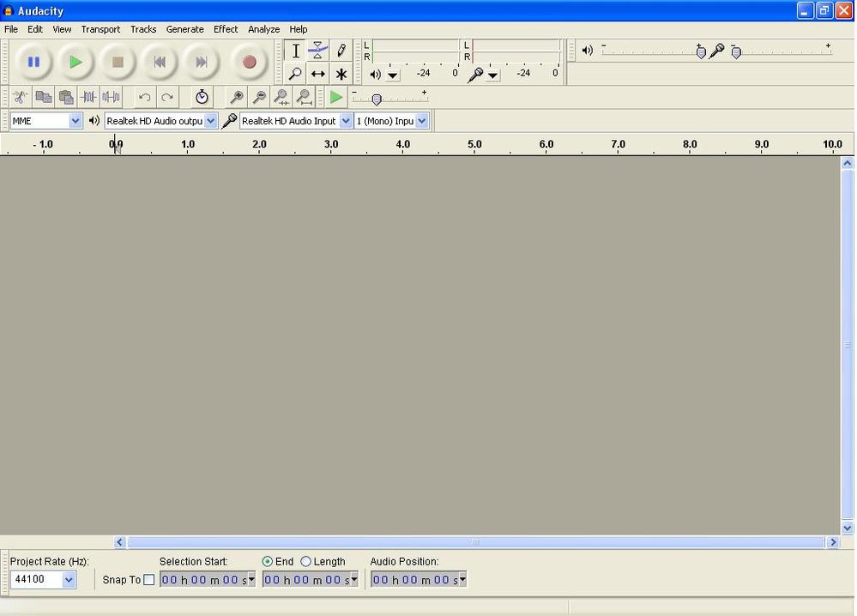Screen dimensions: 857x616
Task: Start recording with the Record button
Action: point(250,62)
